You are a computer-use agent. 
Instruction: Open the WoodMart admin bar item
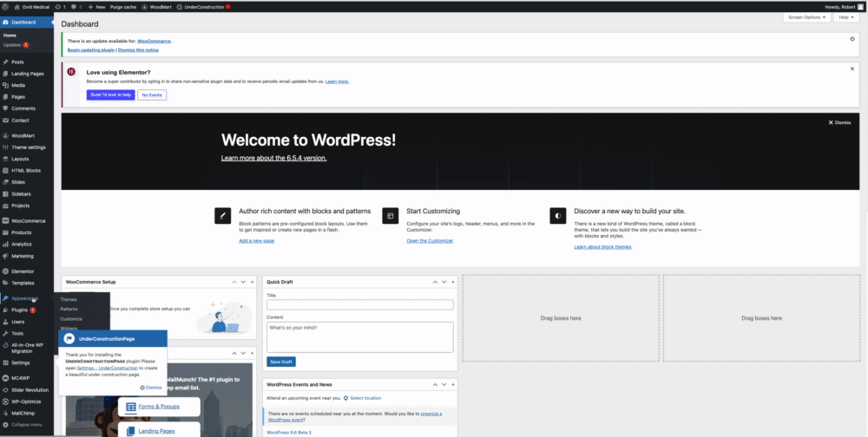pos(156,7)
